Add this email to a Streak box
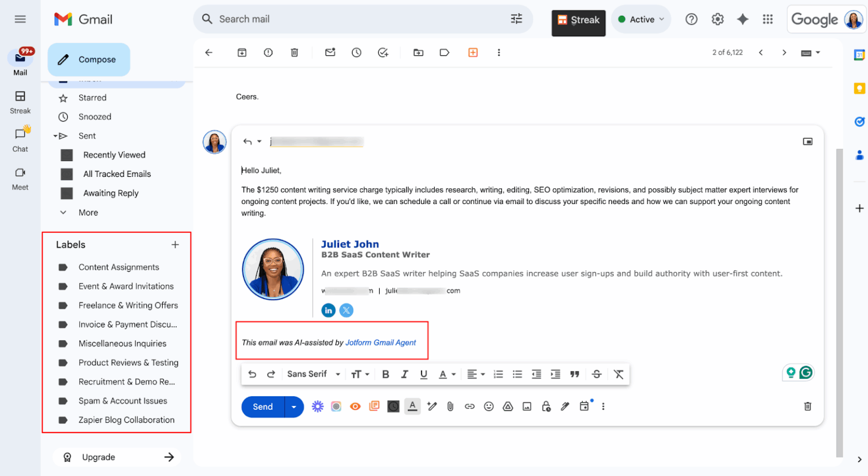 pyautogui.click(x=472, y=52)
